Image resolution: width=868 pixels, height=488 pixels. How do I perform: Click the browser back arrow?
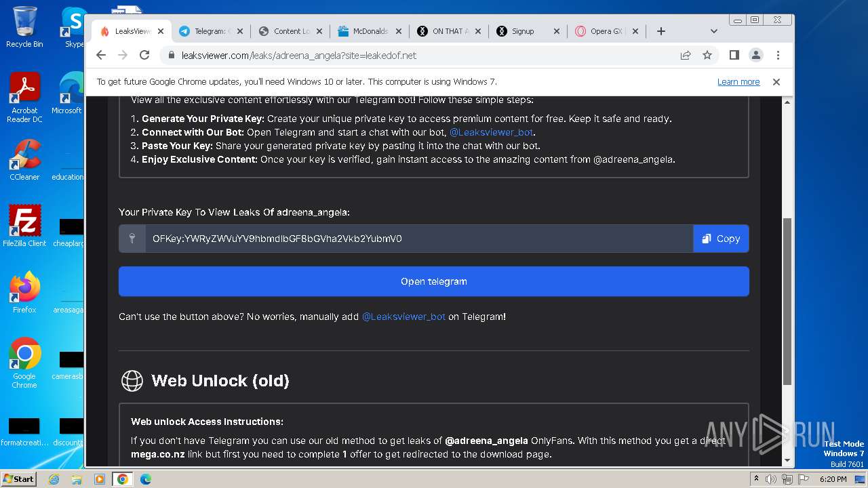101,55
